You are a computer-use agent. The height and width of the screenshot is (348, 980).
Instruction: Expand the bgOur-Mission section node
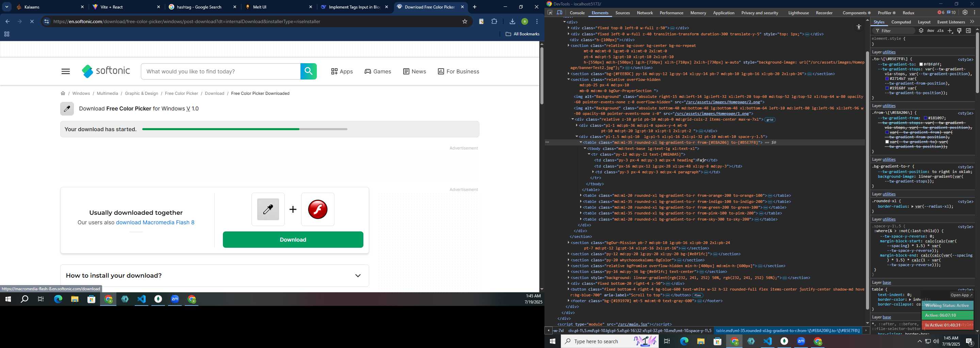pos(568,242)
